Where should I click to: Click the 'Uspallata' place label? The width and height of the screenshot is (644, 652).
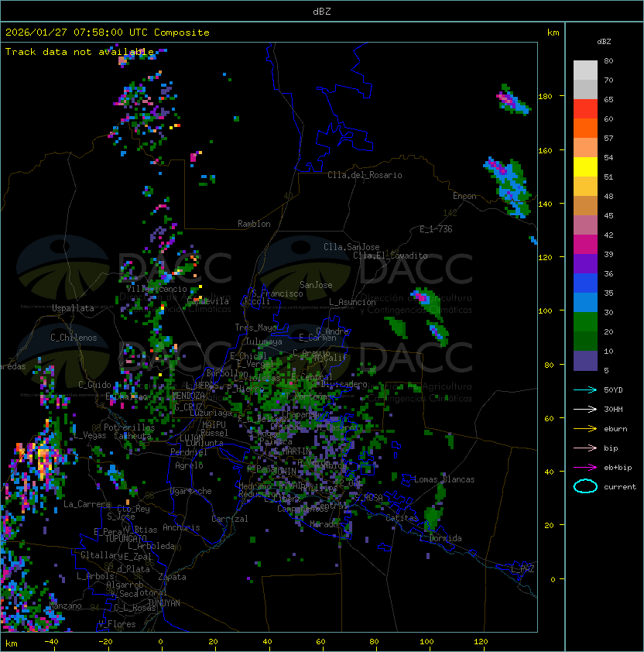(x=73, y=308)
